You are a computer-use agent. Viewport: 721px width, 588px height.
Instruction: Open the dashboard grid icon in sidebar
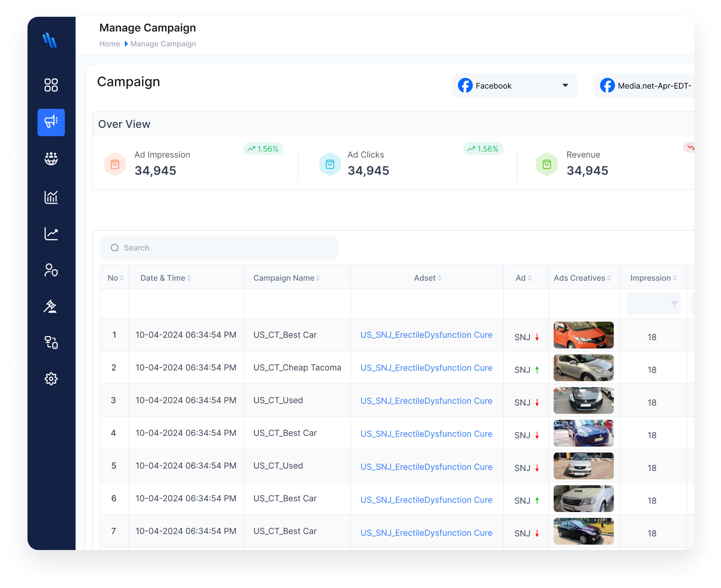pos(51,85)
